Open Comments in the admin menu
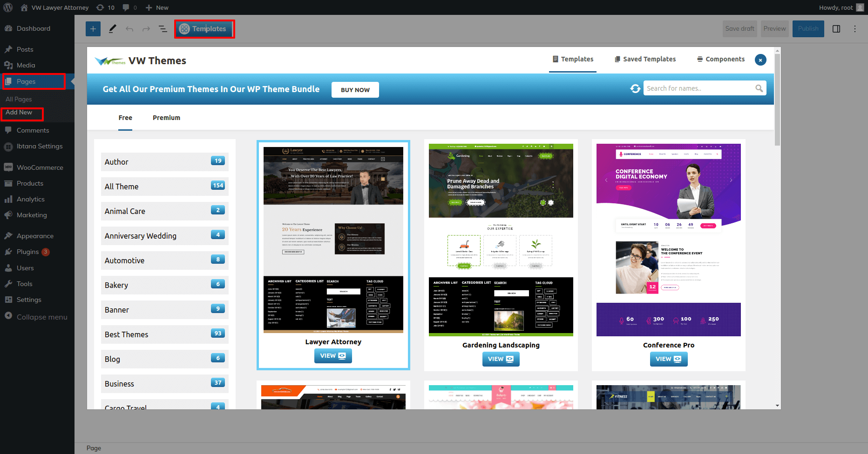Image resolution: width=868 pixels, height=454 pixels. point(37,130)
